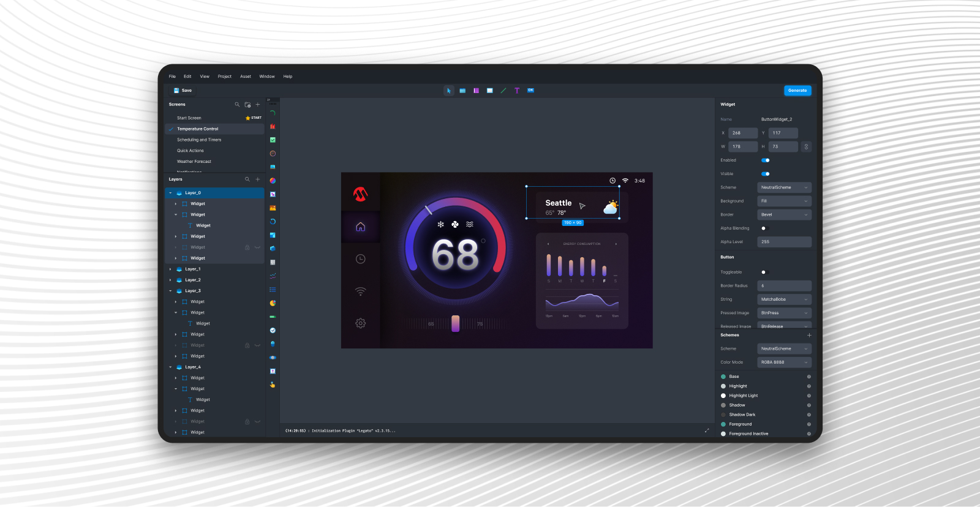This screenshot has width=980, height=507.
Task: Click the Base color swatch
Action: point(723,377)
